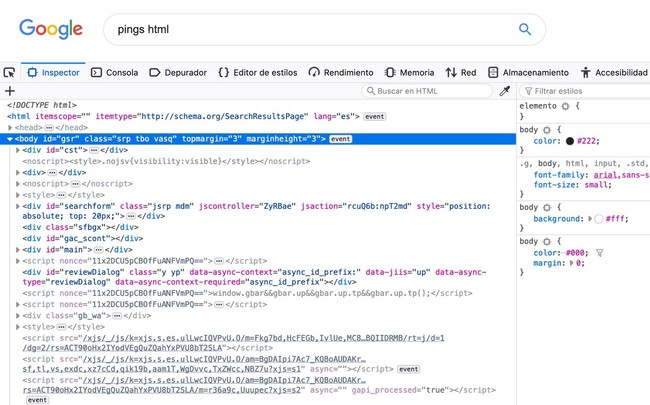Click the Buscar en HTML search field
This screenshot has width=650, height=405.
point(427,91)
